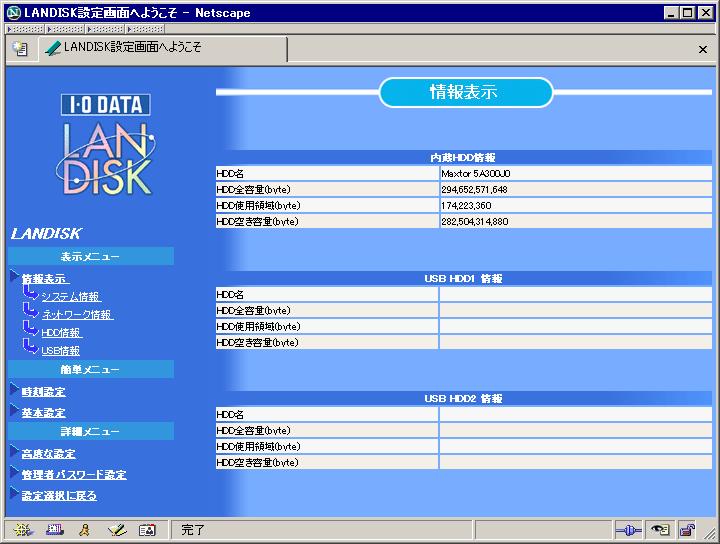This screenshot has height=544, width=720.
Task: Click the triangle beside 設定選択に戻る
Action: (x=15, y=494)
